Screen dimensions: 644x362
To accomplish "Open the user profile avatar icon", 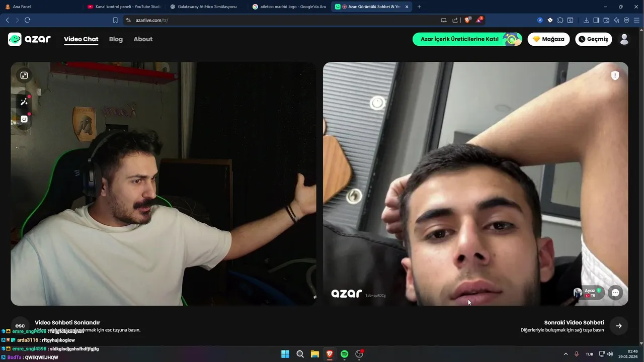I will 624,39.
